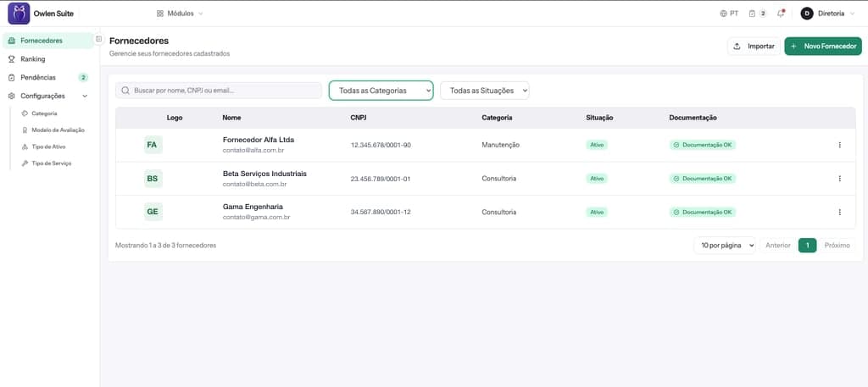Click Documentação OK badge for Beta Serviços
Image resolution: width=868 pixels, height=387 pixels.
tap(703, 179)
